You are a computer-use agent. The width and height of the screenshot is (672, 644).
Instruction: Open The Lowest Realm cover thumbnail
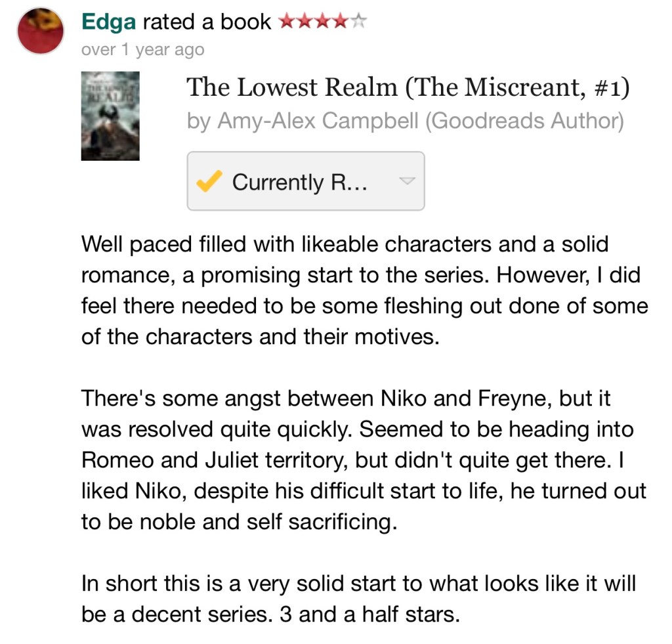110,116
